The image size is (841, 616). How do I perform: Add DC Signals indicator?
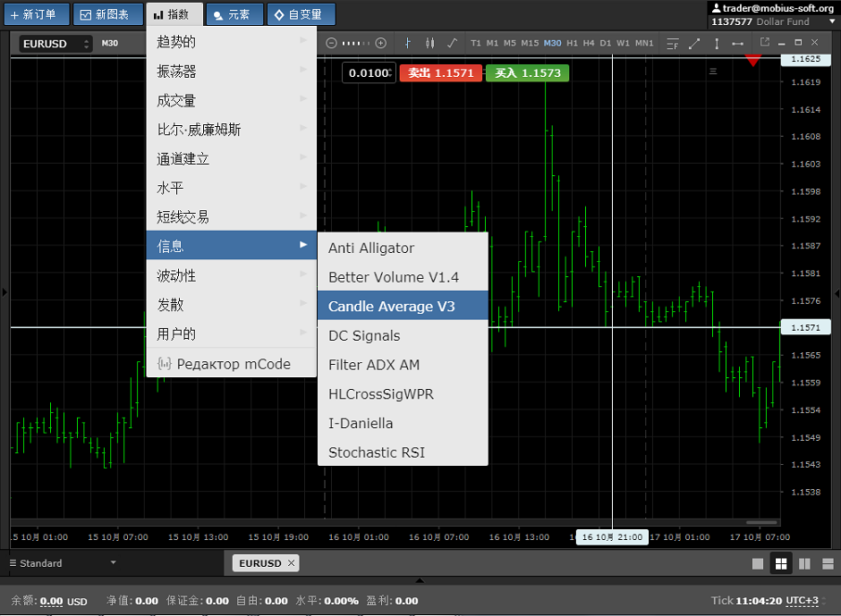click(403, 335)
